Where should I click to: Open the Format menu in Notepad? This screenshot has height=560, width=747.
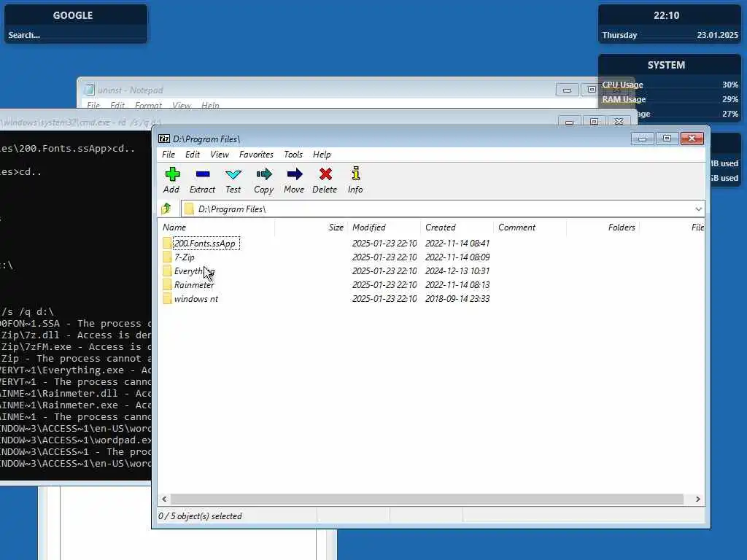[x=148, y=105]
